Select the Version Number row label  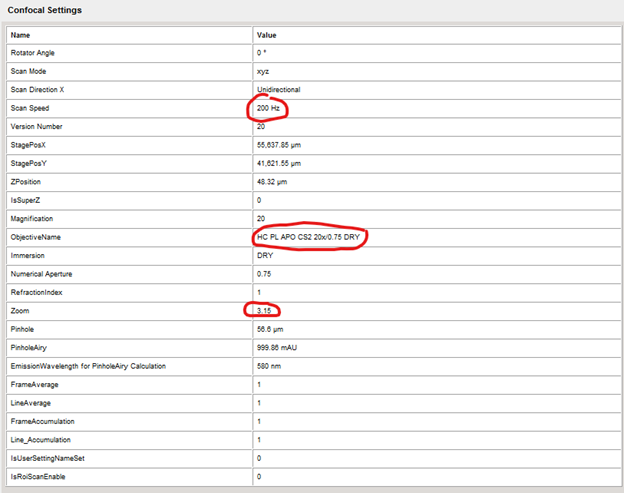37,126
